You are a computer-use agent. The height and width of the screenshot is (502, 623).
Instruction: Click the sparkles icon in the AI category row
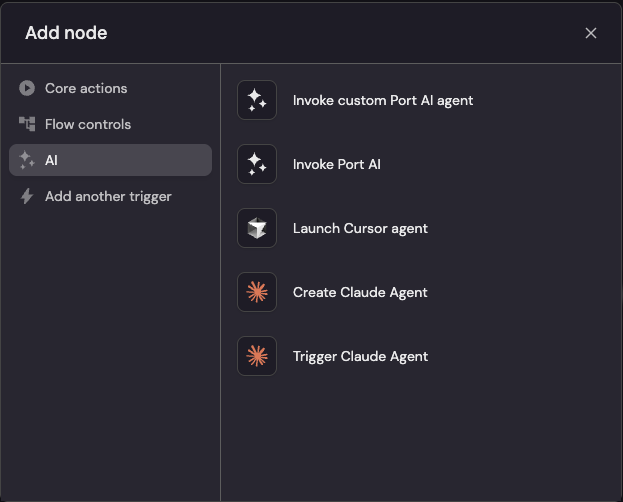click(x=27, y=160)
